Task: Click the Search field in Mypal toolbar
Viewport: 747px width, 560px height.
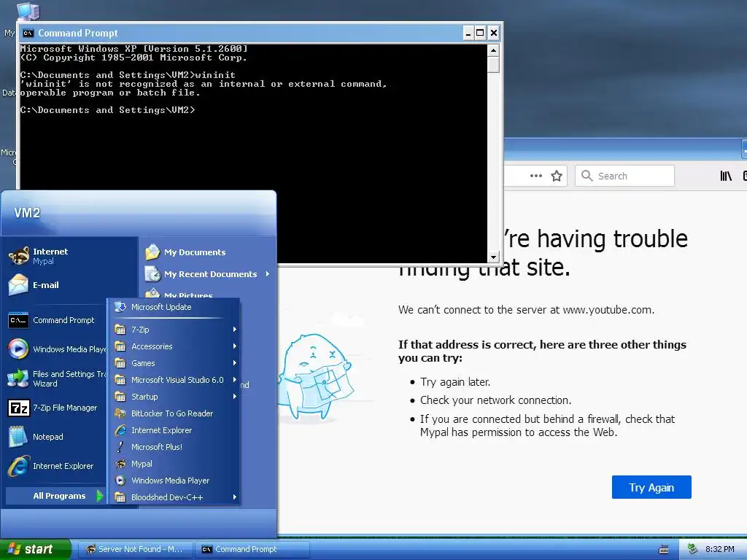Action: tap(624, 176)
